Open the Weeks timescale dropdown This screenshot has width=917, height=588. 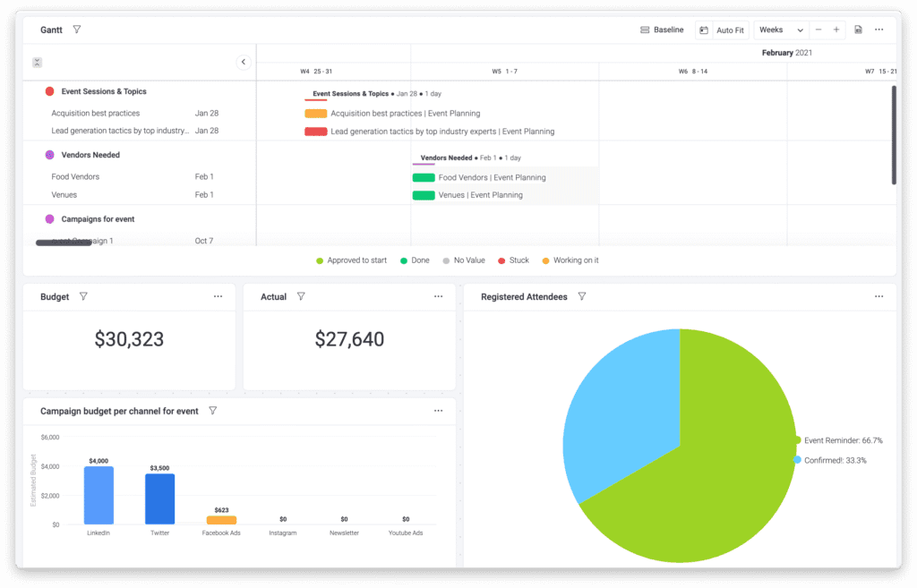(781, 30)
